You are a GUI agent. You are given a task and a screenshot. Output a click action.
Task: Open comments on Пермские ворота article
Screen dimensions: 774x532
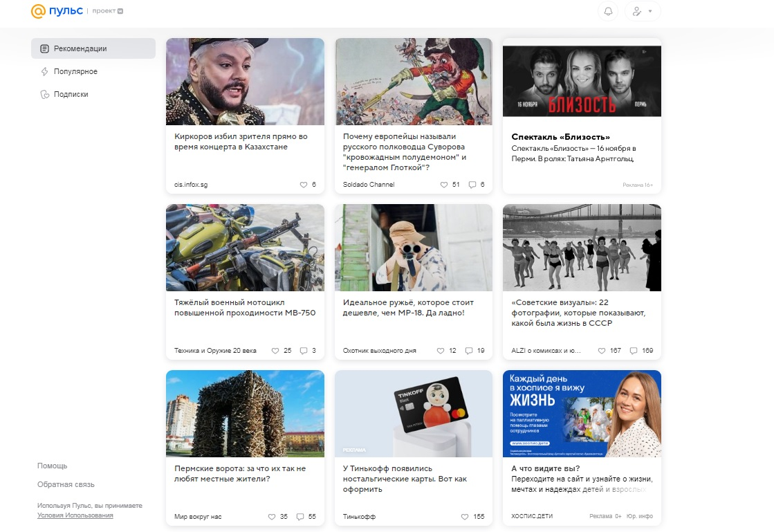[x=300, y=517]
